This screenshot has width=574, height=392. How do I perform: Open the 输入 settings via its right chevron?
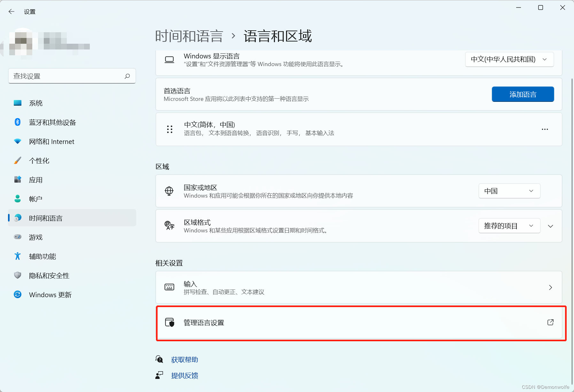[550, 287]
